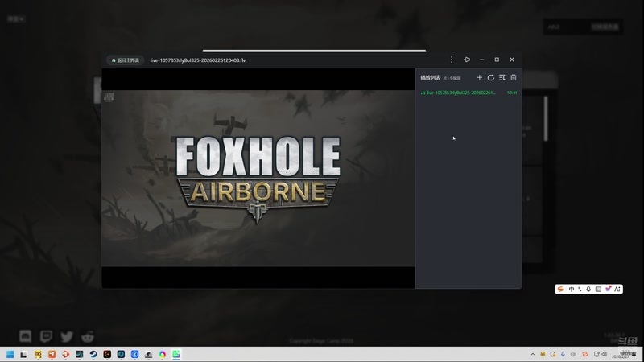Open the playlist sort order icon
This screenshot has height=362, width=644.
[x=502, y=77]
